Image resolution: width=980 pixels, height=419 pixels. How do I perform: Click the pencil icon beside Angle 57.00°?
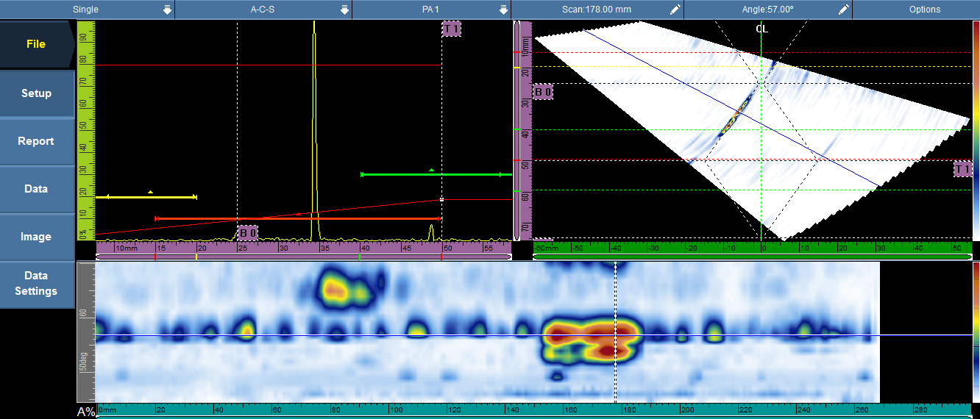[x=843, y=10]
